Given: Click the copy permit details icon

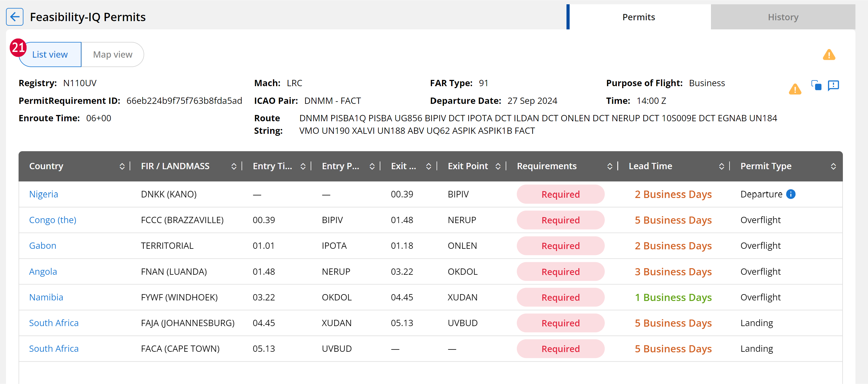Looking at the screenshot, I should (x=816, y=85).
